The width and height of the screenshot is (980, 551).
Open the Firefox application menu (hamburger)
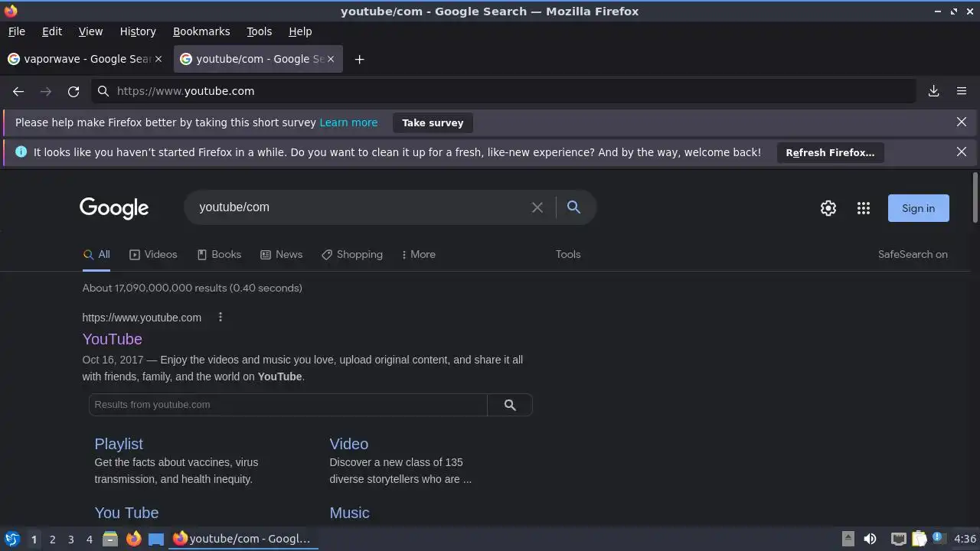click(x=962, y=91)
